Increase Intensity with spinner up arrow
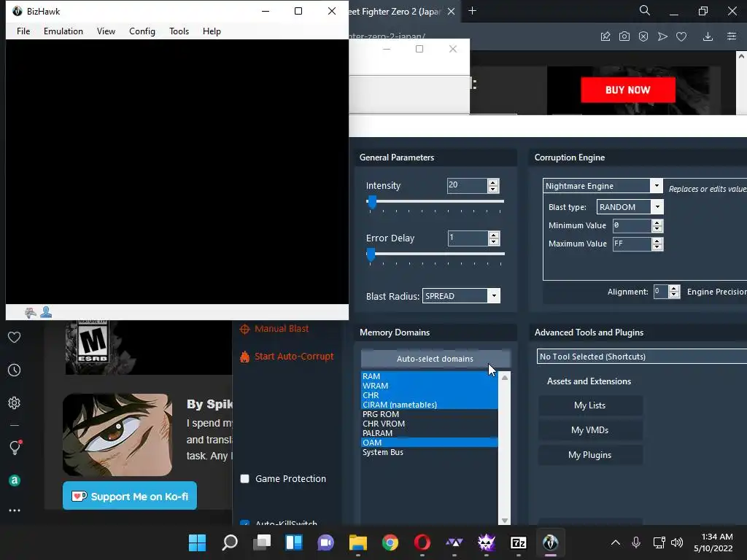Viewport: 747px width, 560px height. tap(493, 182)
